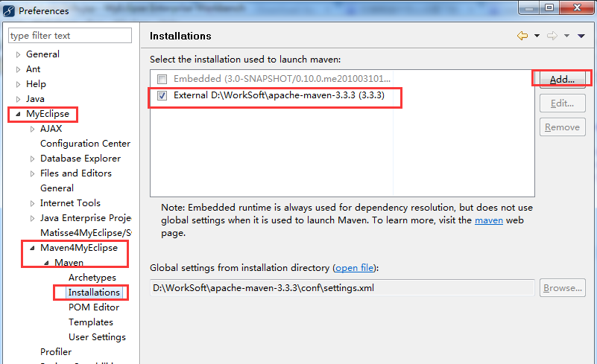Select the Help preferences label
This screenshot has height=364, width=597.
pyautogui.click(x=36, y=84)
